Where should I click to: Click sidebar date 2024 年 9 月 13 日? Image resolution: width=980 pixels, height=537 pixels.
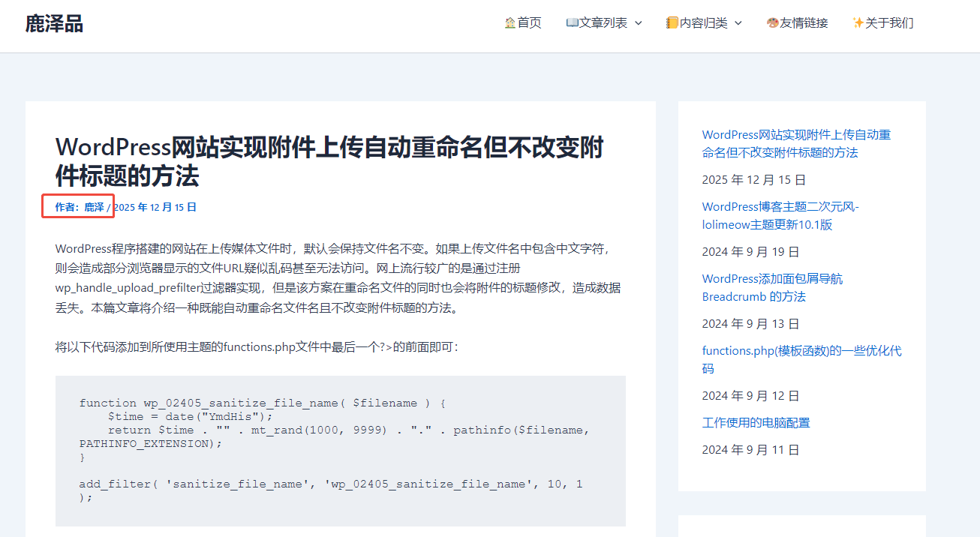[750, 324]
